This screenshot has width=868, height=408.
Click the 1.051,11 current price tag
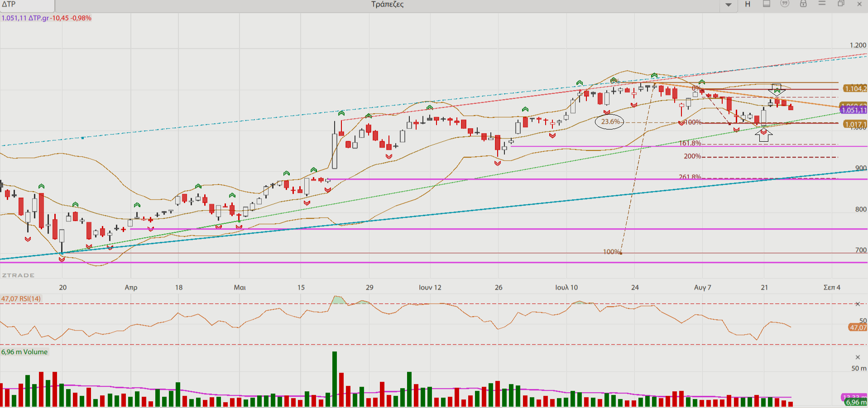click(854, 110)
